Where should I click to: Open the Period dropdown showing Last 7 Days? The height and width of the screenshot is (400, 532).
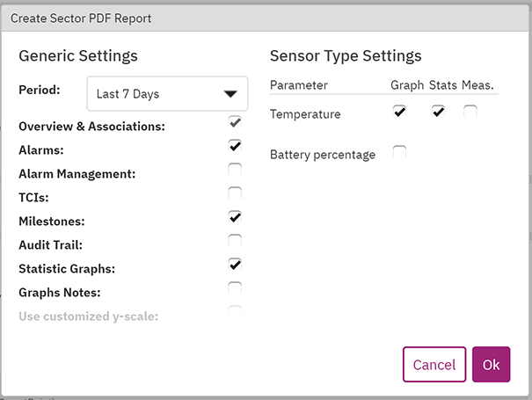[x=167, y=94]
